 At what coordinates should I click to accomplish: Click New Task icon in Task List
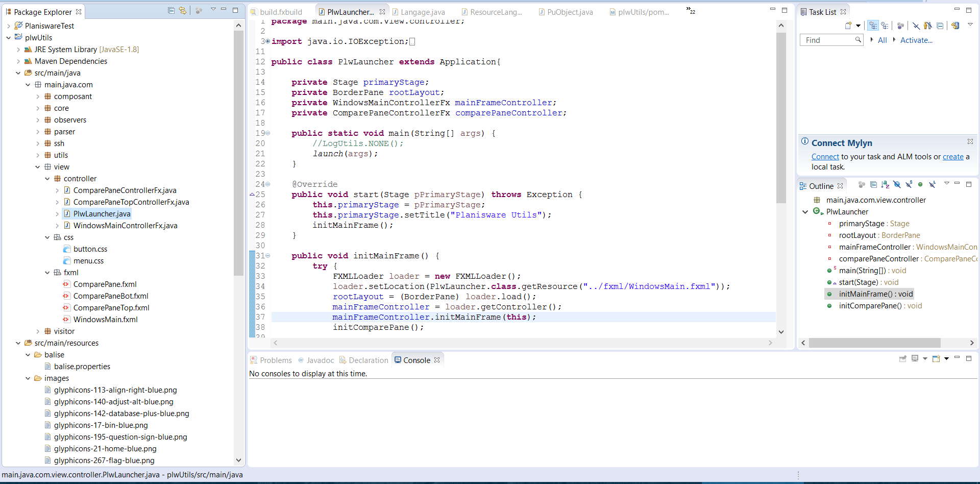(x=848, y=26)
